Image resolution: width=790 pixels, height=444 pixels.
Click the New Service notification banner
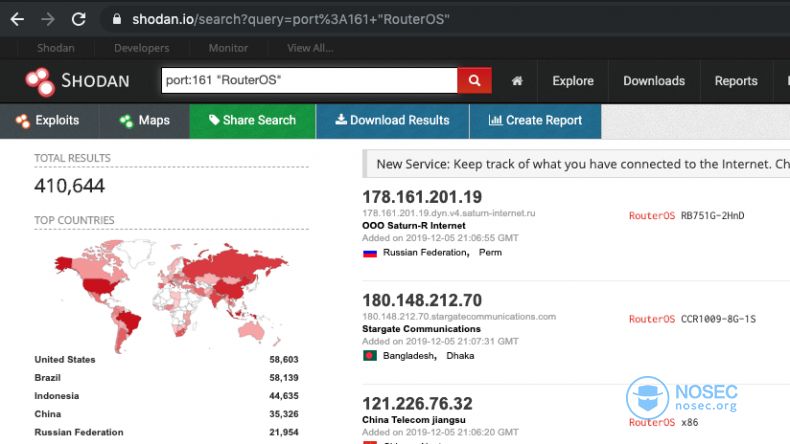point(576,164)
